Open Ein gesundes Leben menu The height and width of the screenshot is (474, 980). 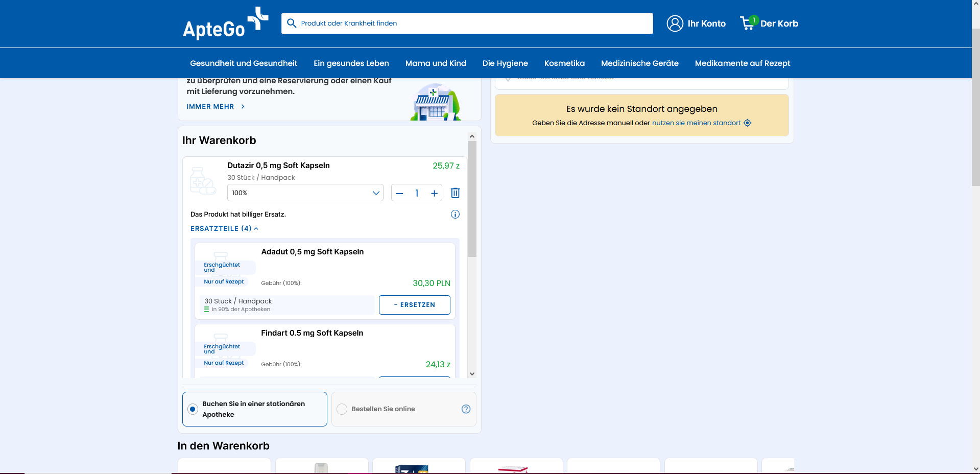tap(351, 63)
